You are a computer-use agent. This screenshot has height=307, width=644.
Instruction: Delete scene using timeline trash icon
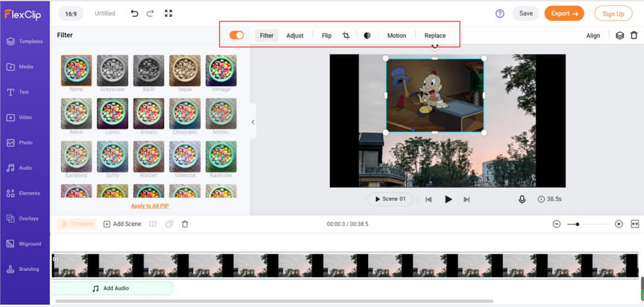coord(185,224)
